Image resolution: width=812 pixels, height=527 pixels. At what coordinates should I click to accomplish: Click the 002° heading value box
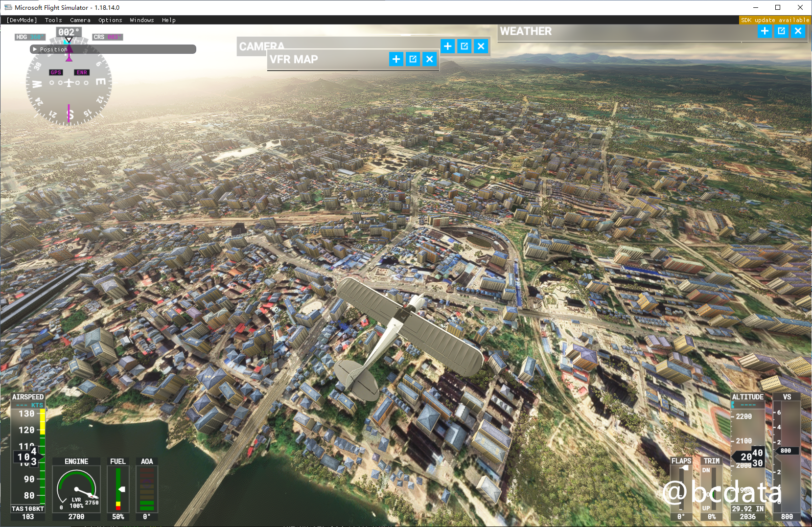[69, 32]
